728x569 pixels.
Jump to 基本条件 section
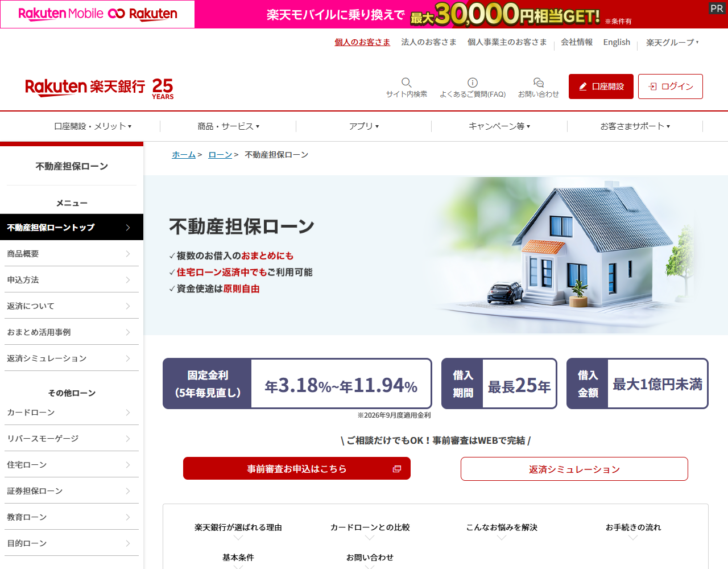pyautogui.click(x=238, y=557)
